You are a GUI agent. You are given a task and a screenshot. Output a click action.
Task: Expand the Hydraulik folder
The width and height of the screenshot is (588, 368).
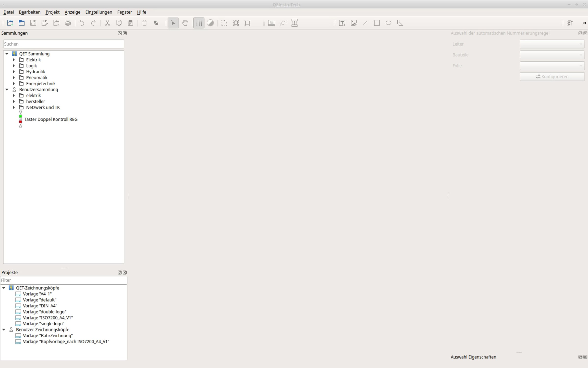point(14,72)
